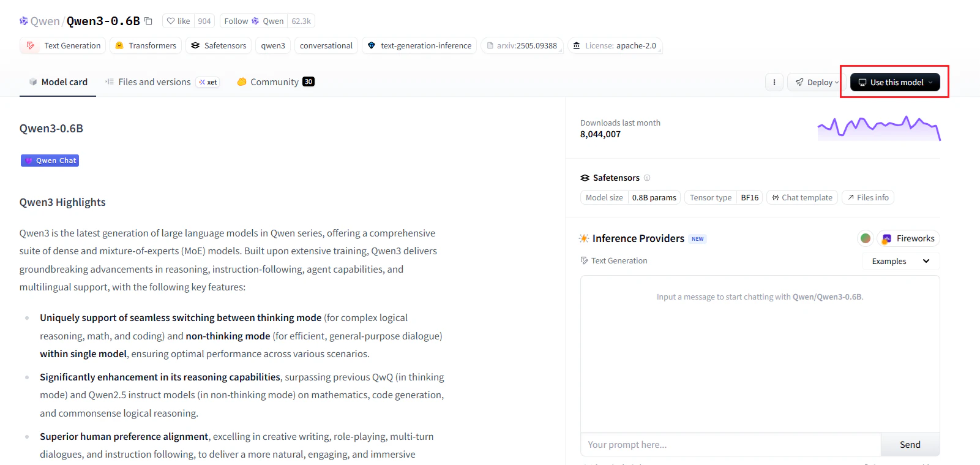Click the Send button
The height and width of the screenshot is (465, 980).
pyautogui.click(x=910, y=445)
